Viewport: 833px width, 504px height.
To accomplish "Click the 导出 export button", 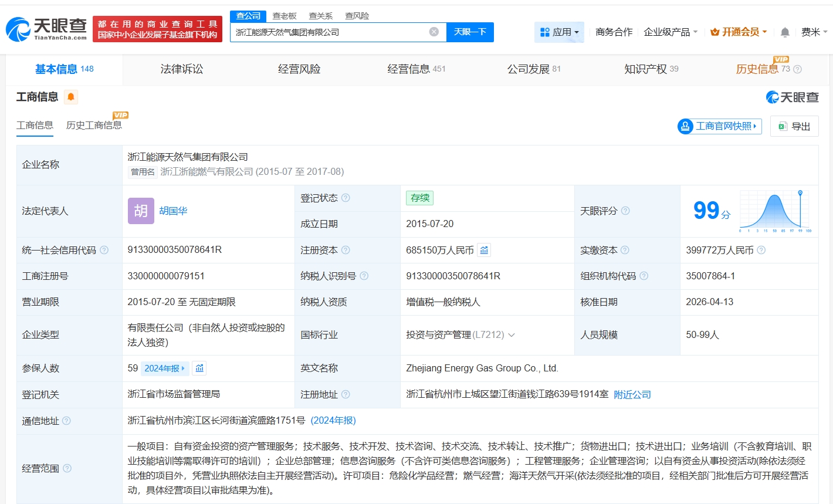I will [794, 126].
